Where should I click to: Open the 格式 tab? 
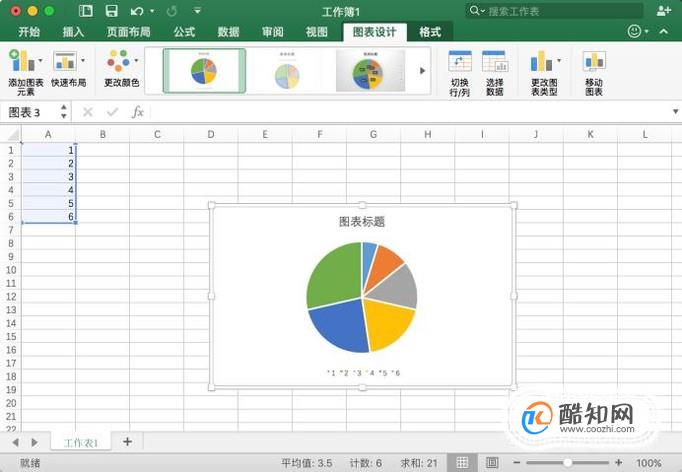(x=430, y=32)
